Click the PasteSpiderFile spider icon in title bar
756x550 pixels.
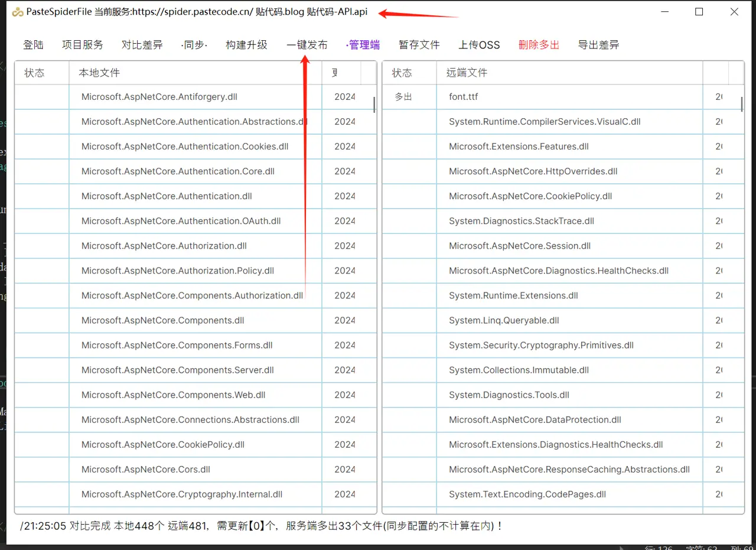17,11
